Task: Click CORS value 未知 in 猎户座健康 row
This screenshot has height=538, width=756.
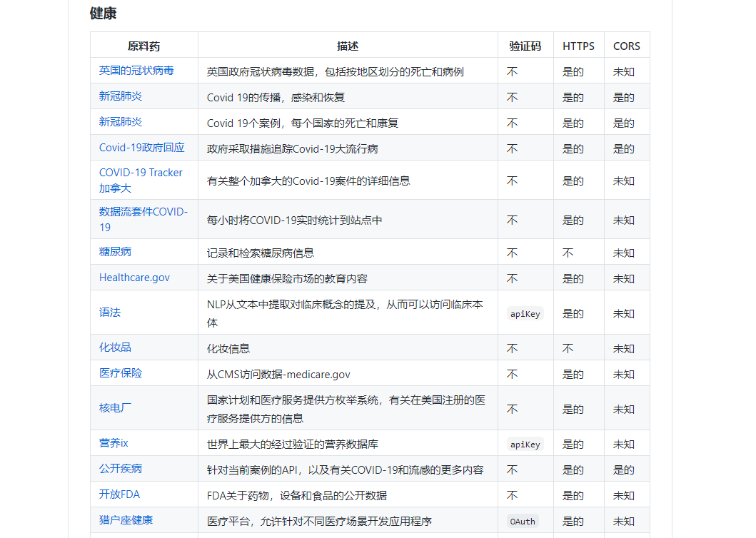Action: coord(624,521)
